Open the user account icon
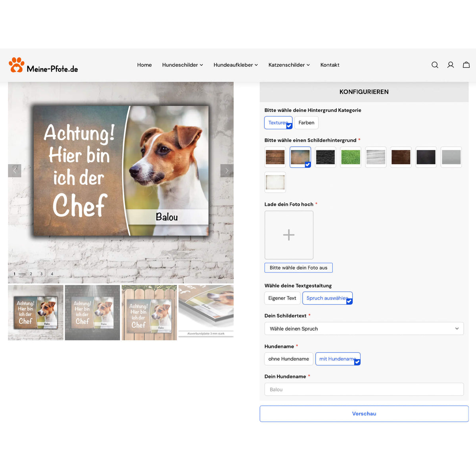This screenshot has width=476, height=476. 451,65
